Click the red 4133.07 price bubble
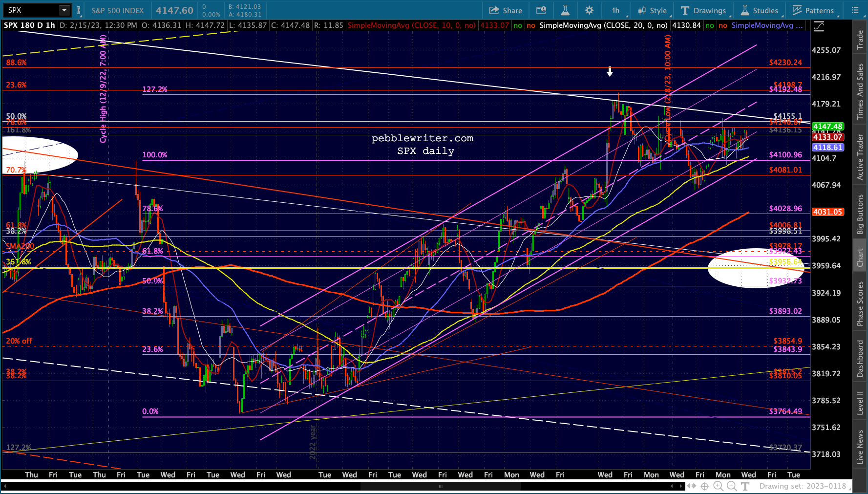This screenshot has width=868, height=494. coord(827,137)
